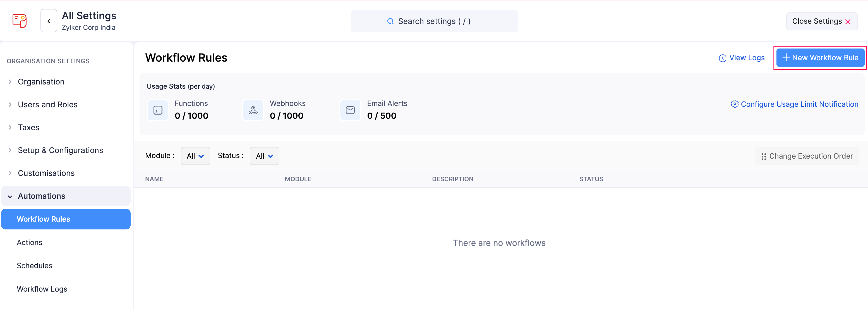The width and height of the screenshot is (868, 310).
Task: Click the Email Alerts 0 / 500 value
Action: tap(382, 116)
